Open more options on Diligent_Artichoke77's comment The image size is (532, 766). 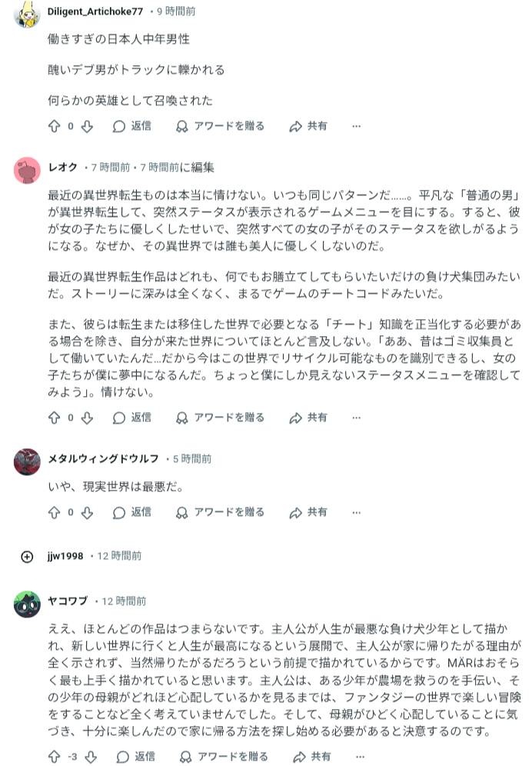click(x=356, y=126)
